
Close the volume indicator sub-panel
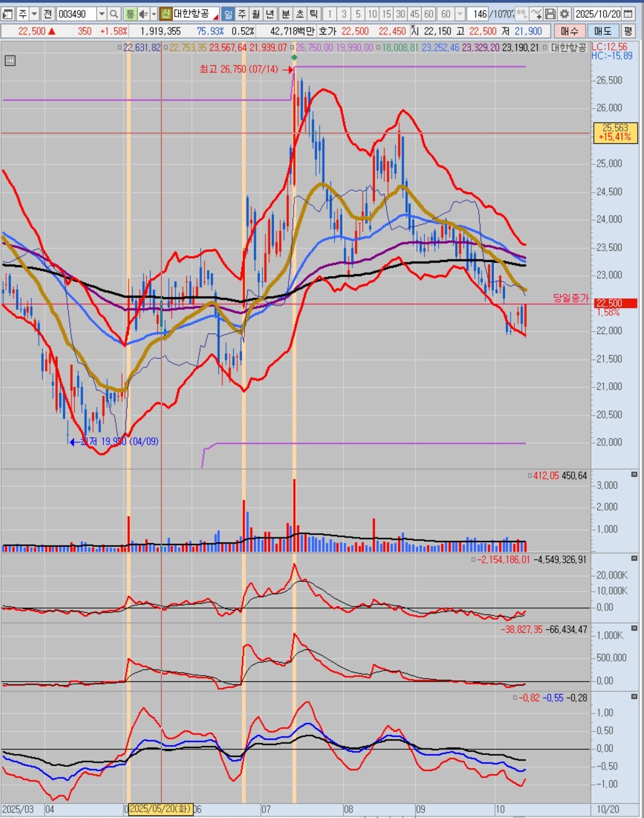[634, 475]
